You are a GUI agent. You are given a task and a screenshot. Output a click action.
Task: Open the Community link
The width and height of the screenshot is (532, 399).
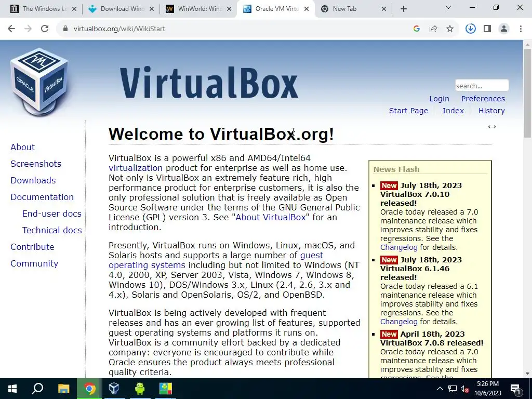(34, 263)
